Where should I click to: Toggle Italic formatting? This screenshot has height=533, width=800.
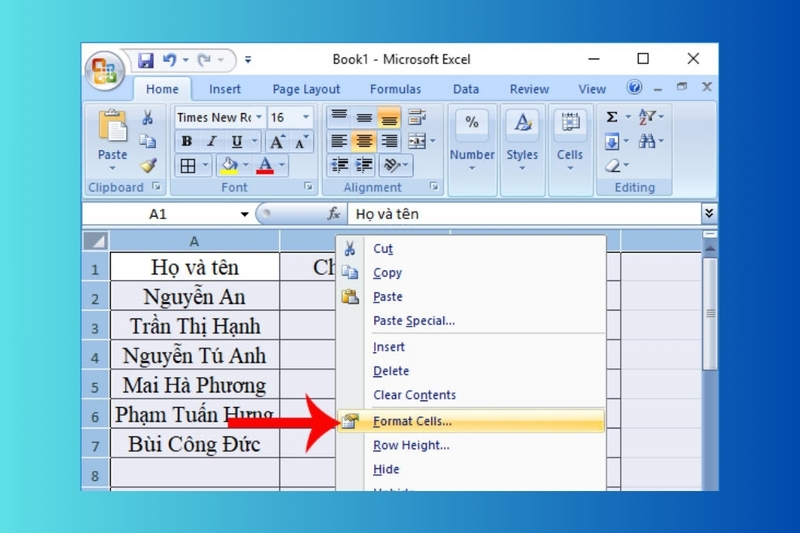click(x=212, y=141)
